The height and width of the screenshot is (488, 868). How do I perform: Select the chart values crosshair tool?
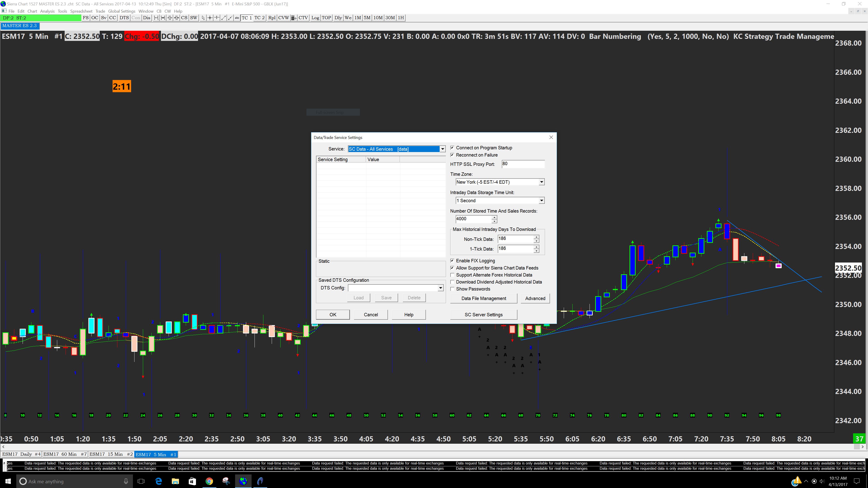210,18
